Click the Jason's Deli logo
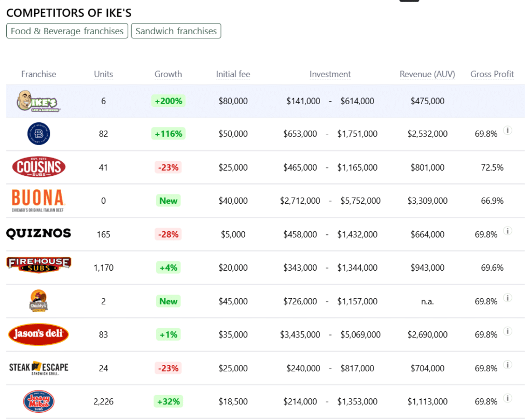Viewport: 531px width, 420px height. 38,334
